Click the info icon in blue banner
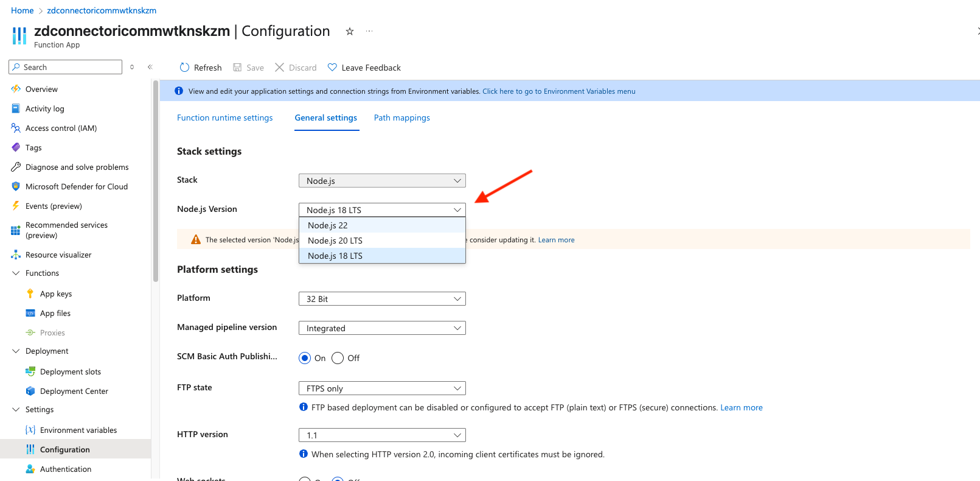The height and width of the screenshot is (481, 980). click(x=179, y=91)
